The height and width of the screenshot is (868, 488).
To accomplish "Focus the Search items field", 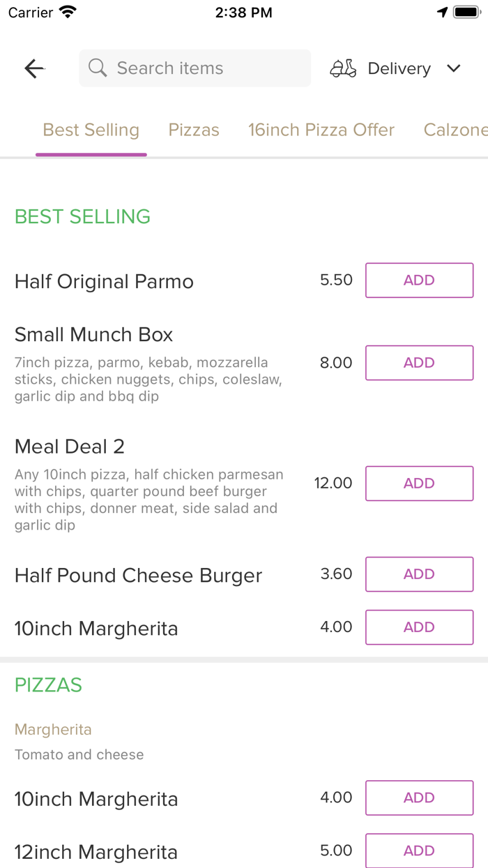I will 202,68.
